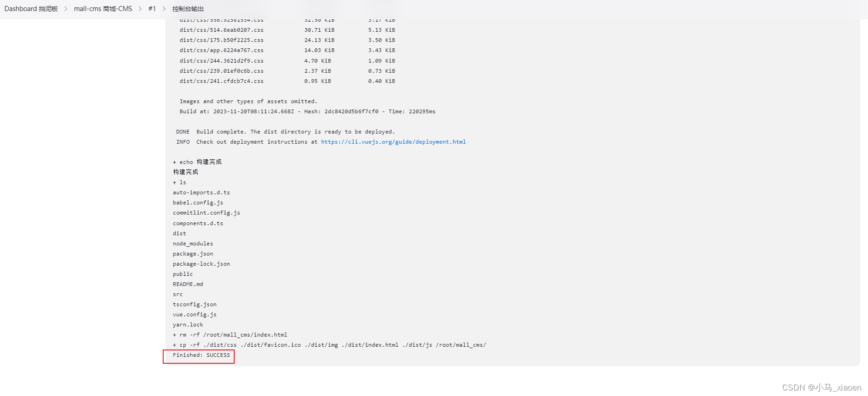This screenshot has height=396, width=868.
Task: Click the 'components.d.ts' line
Action: coord(198,223)
